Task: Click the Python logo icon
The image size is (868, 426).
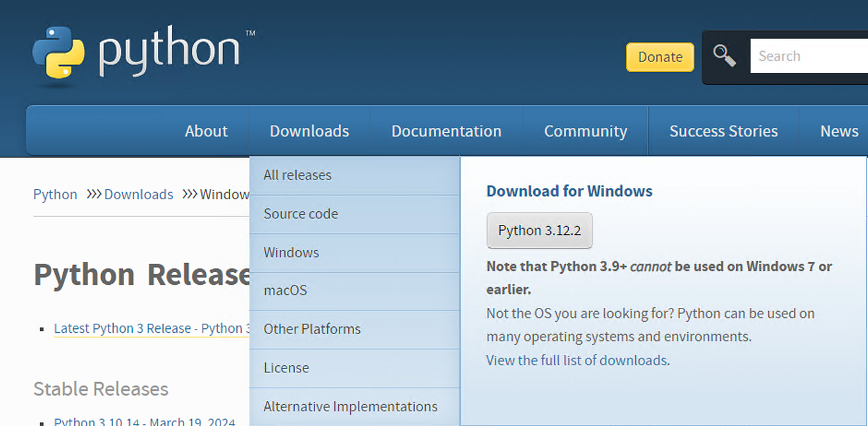Action: [58, 53]
